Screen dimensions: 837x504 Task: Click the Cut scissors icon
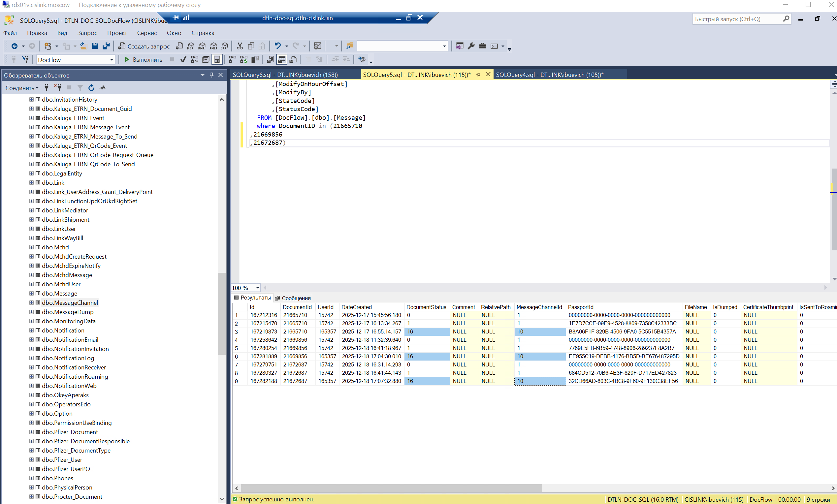pyautogui.click(x=240, y=46)
